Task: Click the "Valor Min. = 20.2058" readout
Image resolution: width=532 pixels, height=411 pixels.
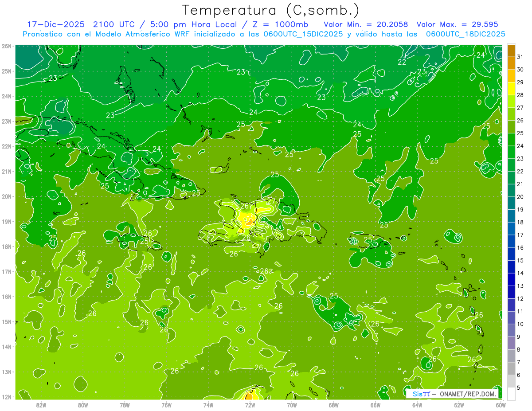Action: point(366,24)
